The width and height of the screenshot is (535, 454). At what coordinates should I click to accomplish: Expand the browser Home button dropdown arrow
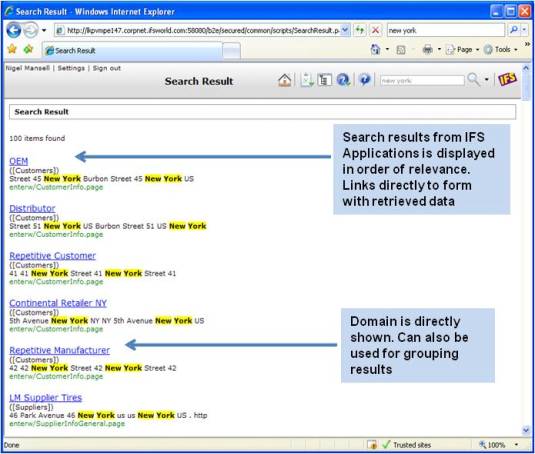387,49
